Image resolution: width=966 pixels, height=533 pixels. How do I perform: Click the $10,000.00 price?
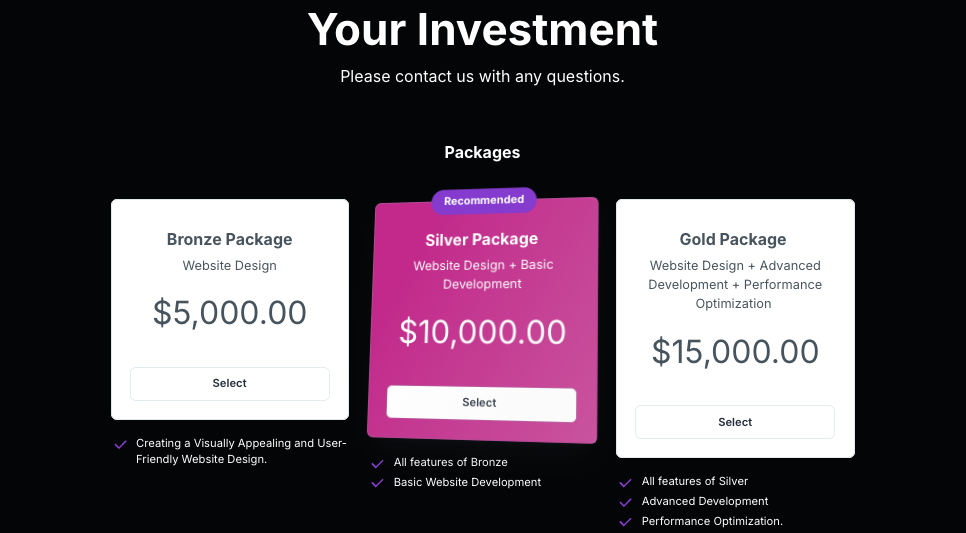point(482,331)
